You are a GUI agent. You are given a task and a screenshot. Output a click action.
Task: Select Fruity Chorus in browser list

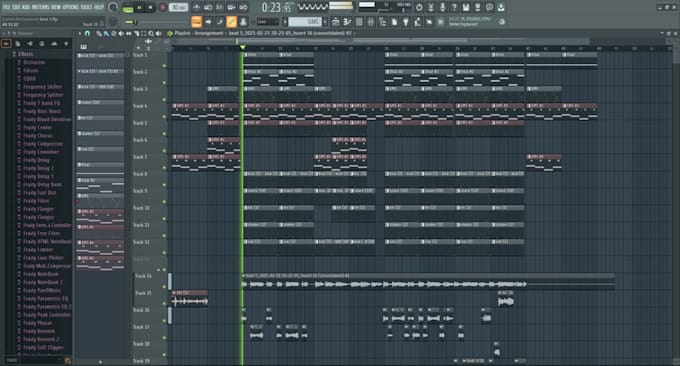pos(38,136)
